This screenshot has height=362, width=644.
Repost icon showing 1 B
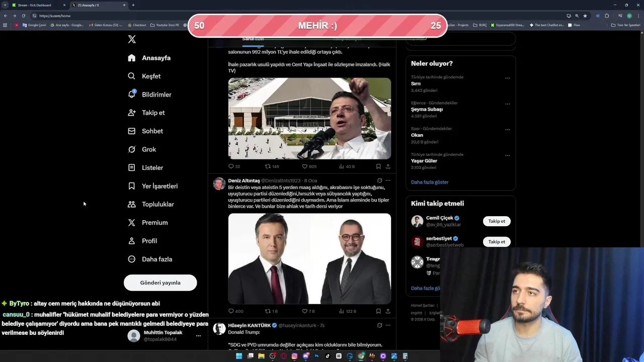(268, 311)
